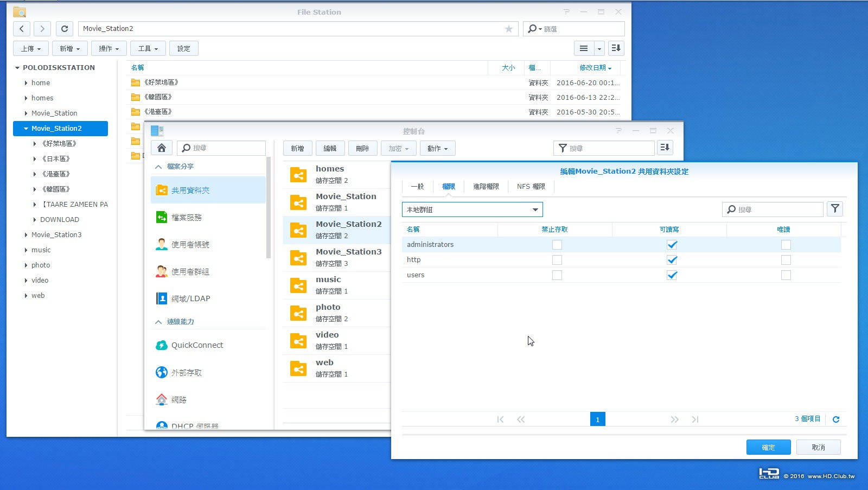The width and height of the screenshot is (868, 490).
Task: Open User accounts in Control Panel
Action: [x=208, y=245]
